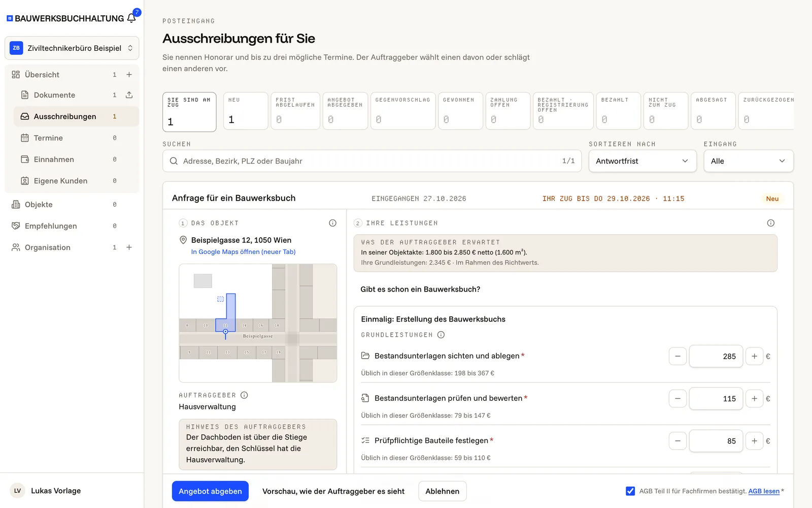Open info icon beside Grundleistungen
This screenshot has height=508, width=812.
tap(441, 335)
